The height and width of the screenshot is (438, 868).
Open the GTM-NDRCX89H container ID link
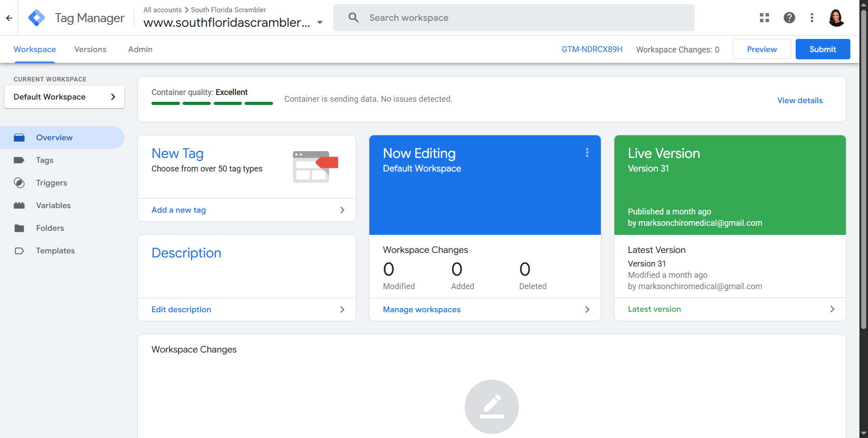[x=592, y=49]
